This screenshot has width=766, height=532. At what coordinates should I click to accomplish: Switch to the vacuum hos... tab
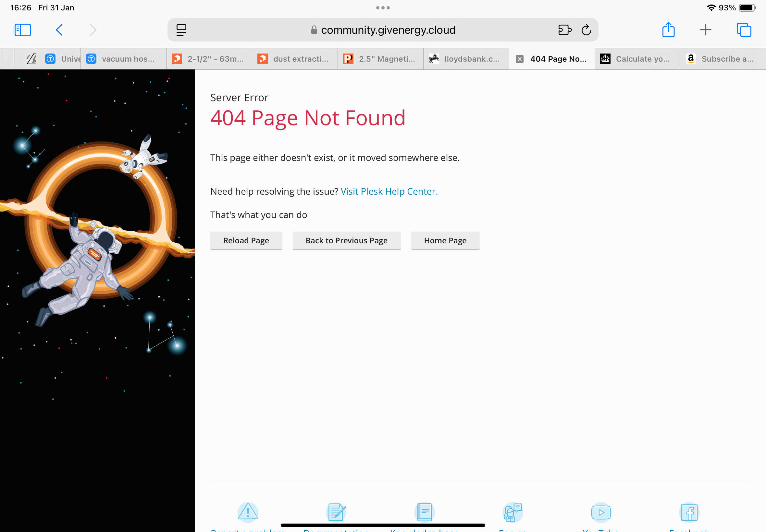point(123,59)
